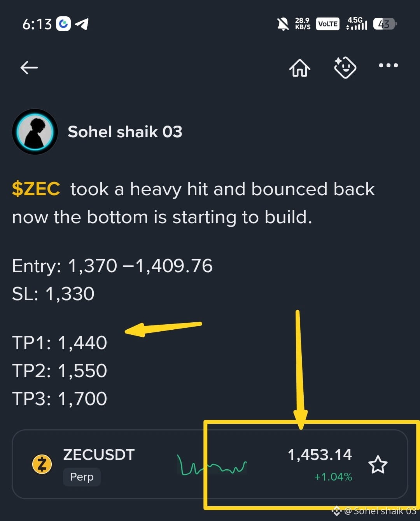420x521 pixels.
Task: Tap the Telegram icon in status bar
Action: coord(82,24)
